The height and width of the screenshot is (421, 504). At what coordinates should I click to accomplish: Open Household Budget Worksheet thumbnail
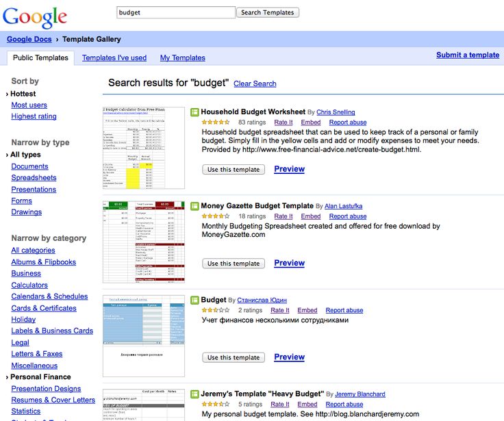point(144,148)
